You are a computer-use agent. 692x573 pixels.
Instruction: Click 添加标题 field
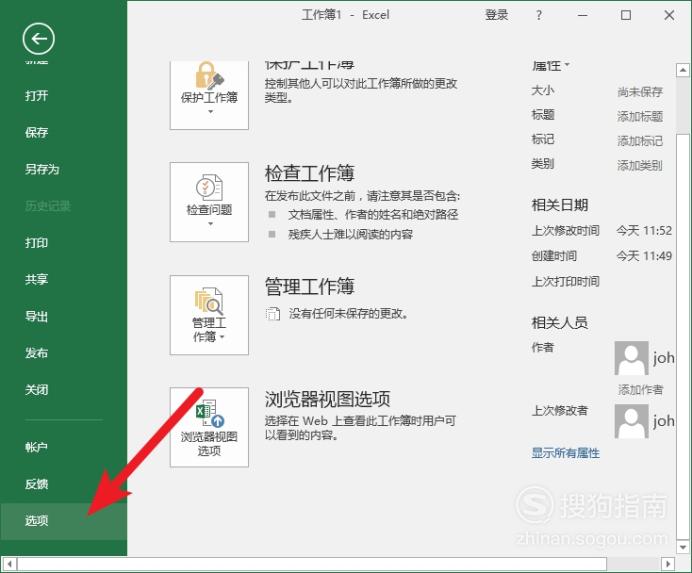[640, 117]
